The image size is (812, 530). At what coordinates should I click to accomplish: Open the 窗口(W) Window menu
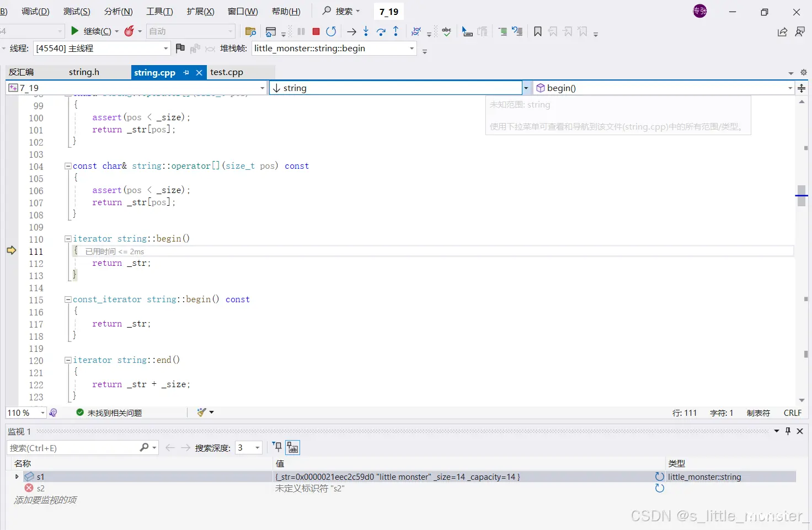(243, 12)
